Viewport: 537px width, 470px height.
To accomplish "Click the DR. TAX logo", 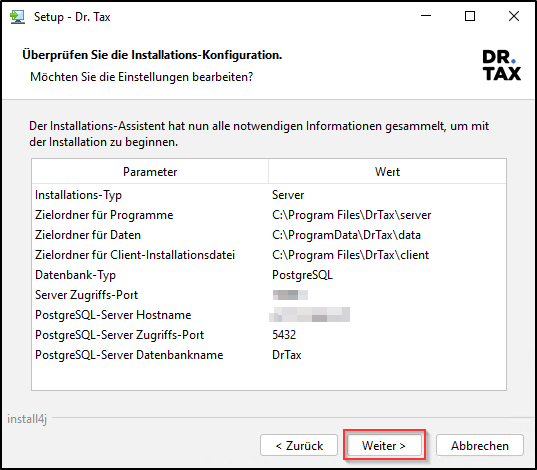I will 502,65.
